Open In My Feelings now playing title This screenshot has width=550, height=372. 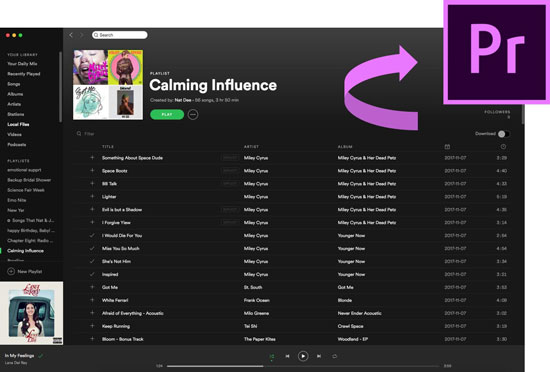[19, 356]
